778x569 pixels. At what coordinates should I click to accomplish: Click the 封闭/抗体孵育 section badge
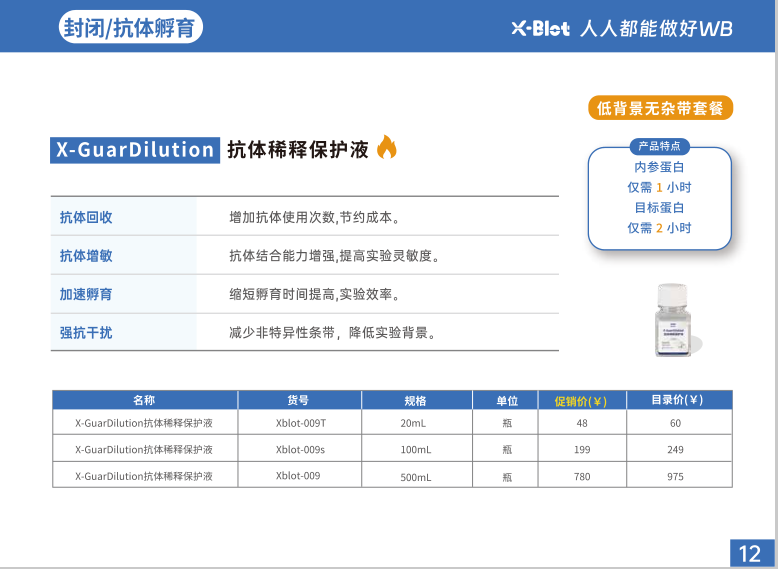(130, 27)
